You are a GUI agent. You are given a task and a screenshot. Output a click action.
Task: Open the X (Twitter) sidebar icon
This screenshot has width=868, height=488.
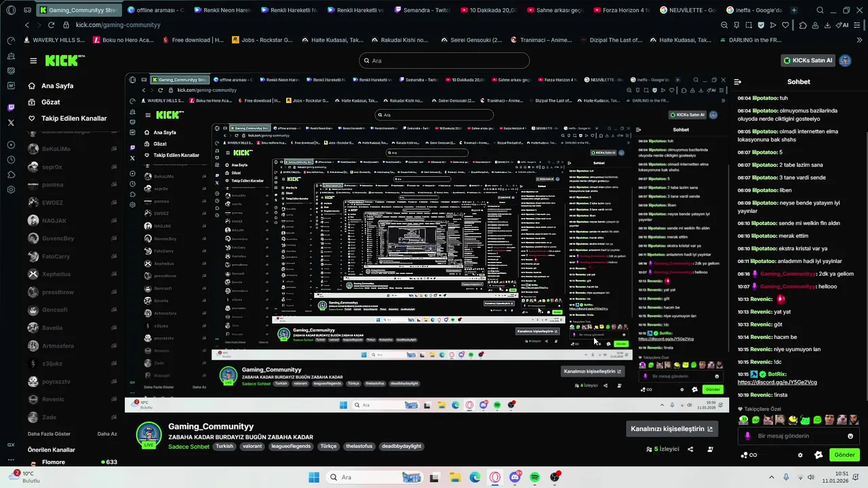coord(11,123)
